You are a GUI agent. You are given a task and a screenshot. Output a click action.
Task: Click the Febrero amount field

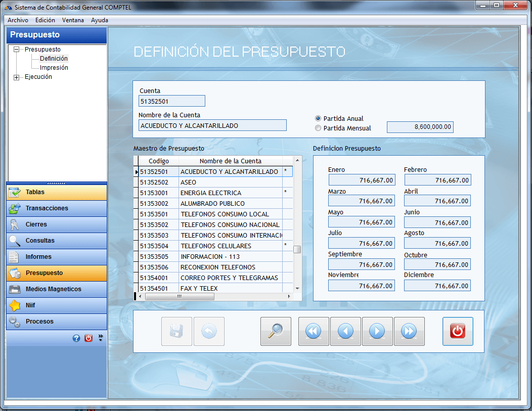point(437,180)
